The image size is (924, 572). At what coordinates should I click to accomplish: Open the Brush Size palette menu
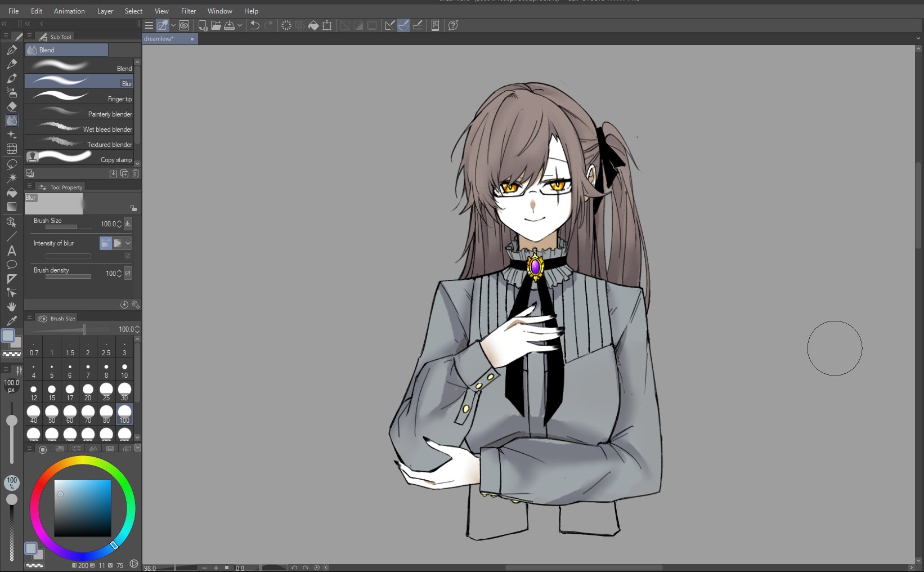click(29, 318)
